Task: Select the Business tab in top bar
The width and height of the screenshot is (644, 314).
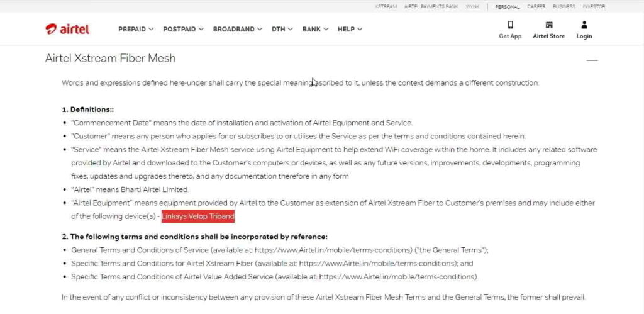Action: click(564, 6)
